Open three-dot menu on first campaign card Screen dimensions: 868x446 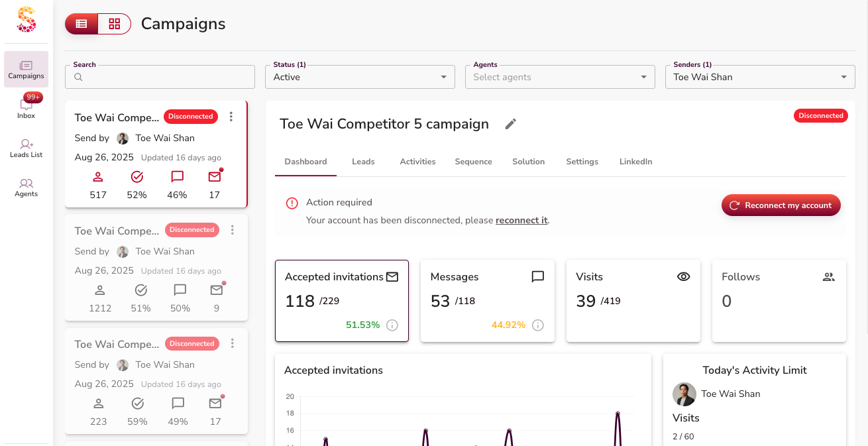[231, 117]
